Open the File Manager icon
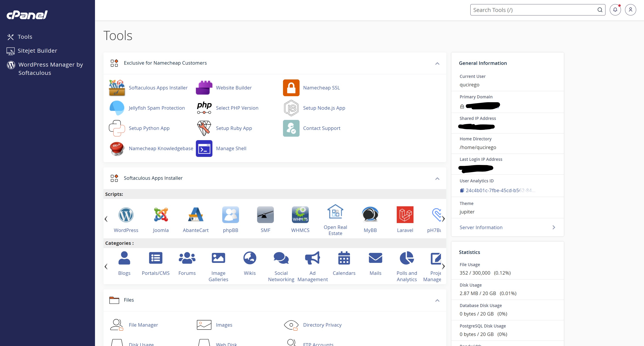This screenshot has width=644, height=346. coord(117,325)
